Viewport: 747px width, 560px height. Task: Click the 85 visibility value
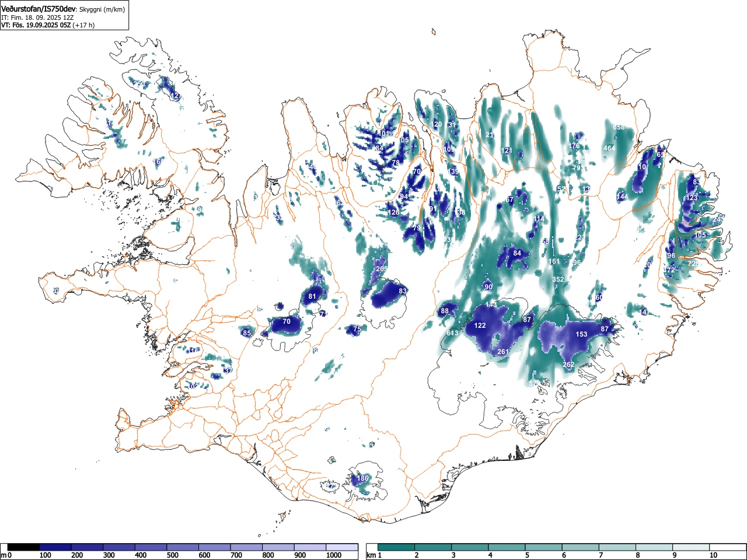[x=246, y=333]
